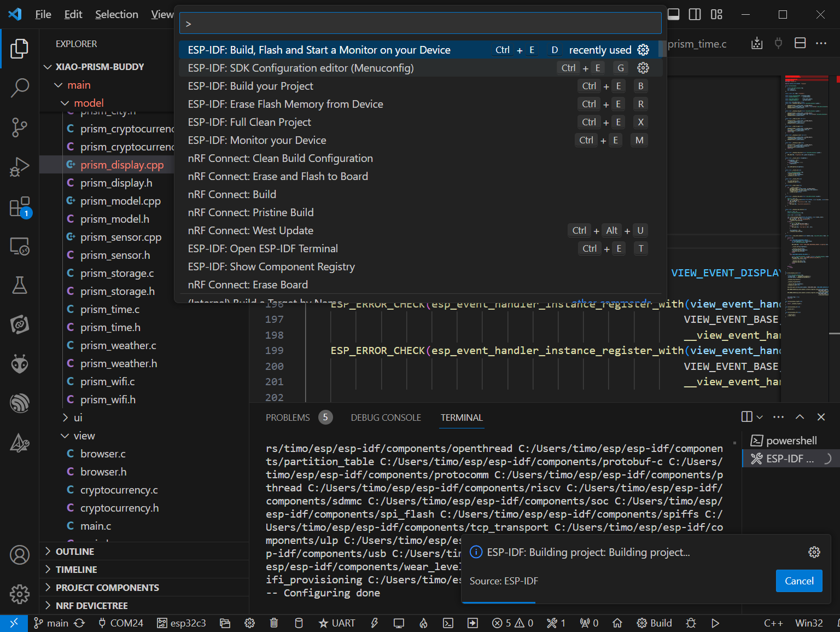Customize layout from title bar
The image size is (840, 632).
716,14
